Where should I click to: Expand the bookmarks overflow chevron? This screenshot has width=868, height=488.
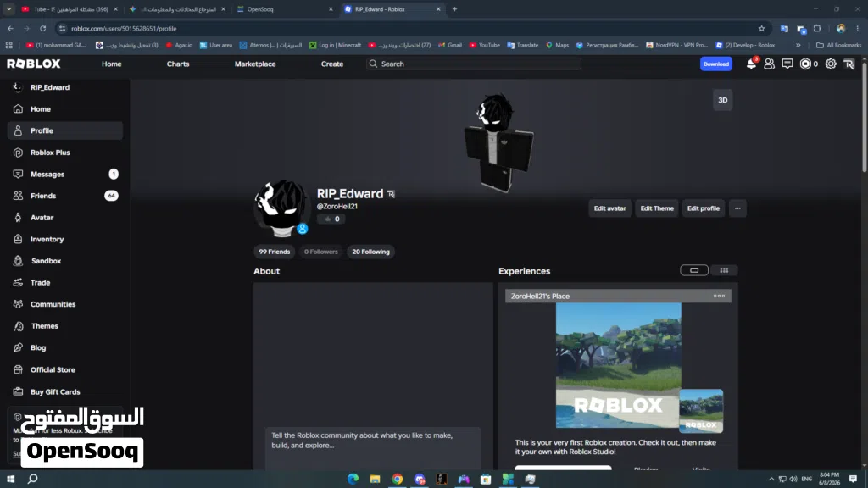[798, 46]
